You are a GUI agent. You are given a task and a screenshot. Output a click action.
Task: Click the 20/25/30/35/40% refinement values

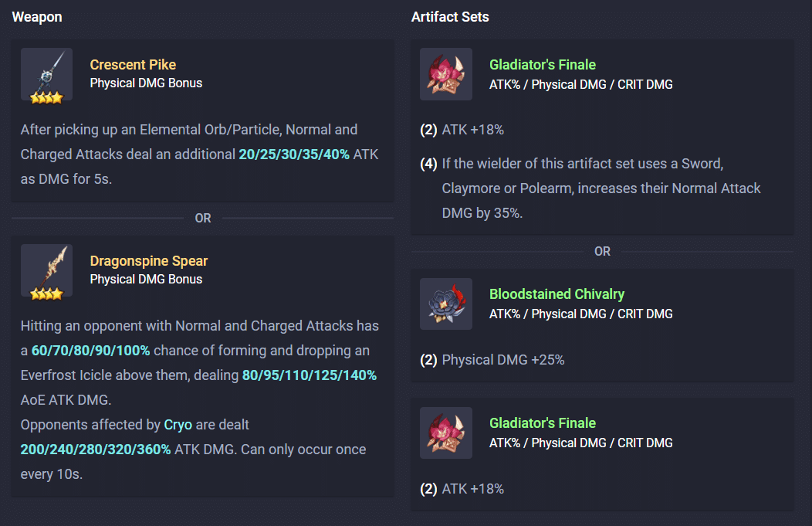point(294,154)
